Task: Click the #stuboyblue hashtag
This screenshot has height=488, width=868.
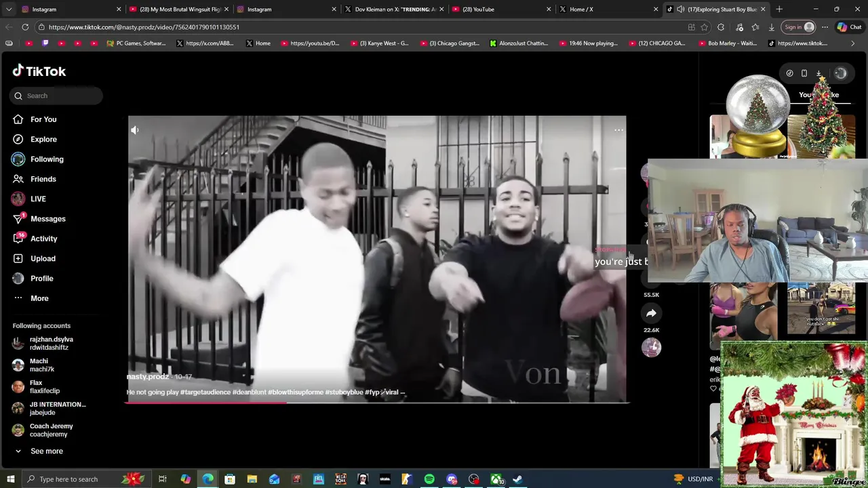Action: (344, 392)
